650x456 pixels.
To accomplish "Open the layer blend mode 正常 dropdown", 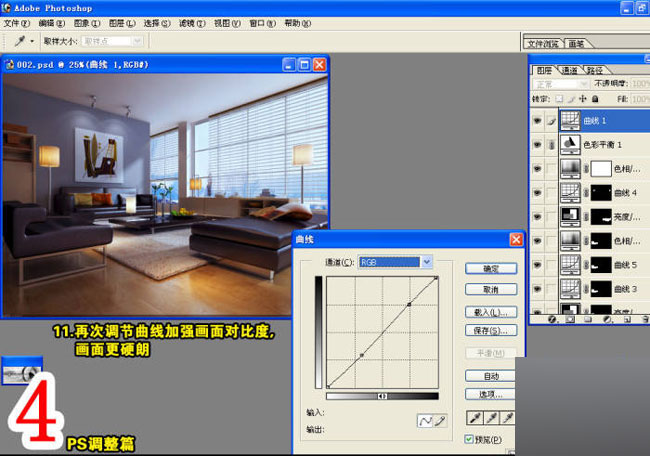I will [560, 84].
